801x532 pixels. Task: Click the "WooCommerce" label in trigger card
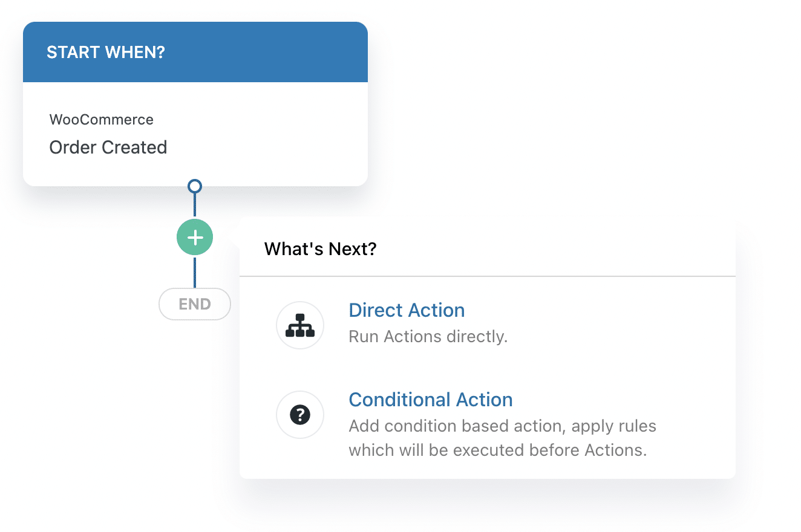[x=102, y=120]
